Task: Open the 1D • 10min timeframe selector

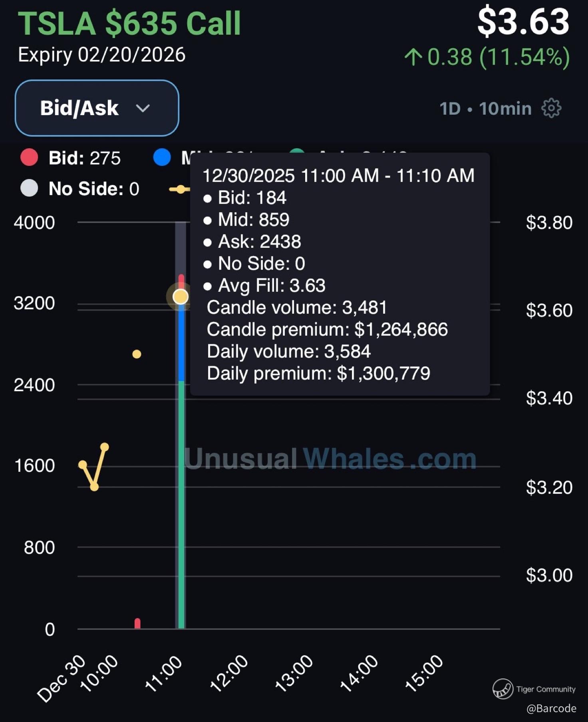Action: (485, 108)
